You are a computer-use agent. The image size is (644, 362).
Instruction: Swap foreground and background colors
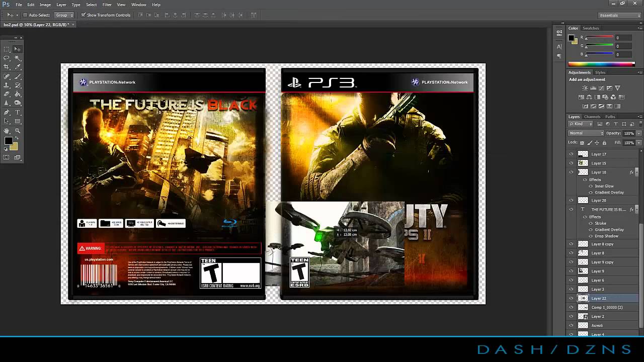point(16,137)
